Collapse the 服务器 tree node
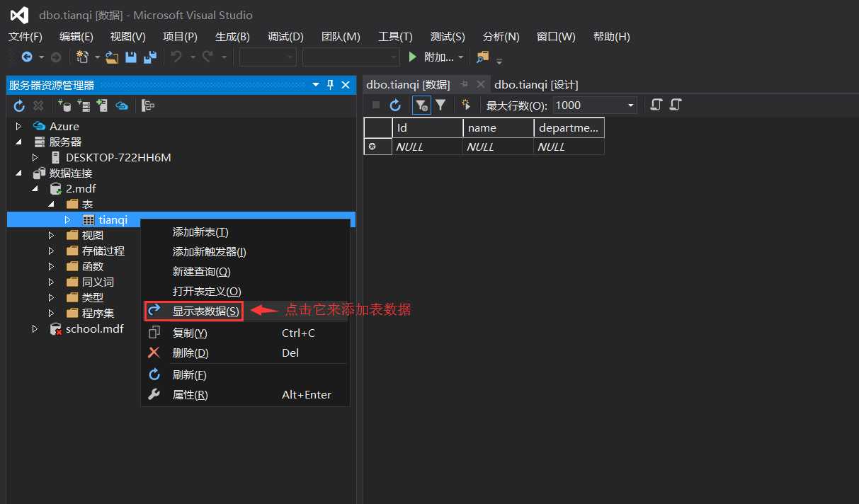This screenshot has height=504, width=859. pos(19,142)
